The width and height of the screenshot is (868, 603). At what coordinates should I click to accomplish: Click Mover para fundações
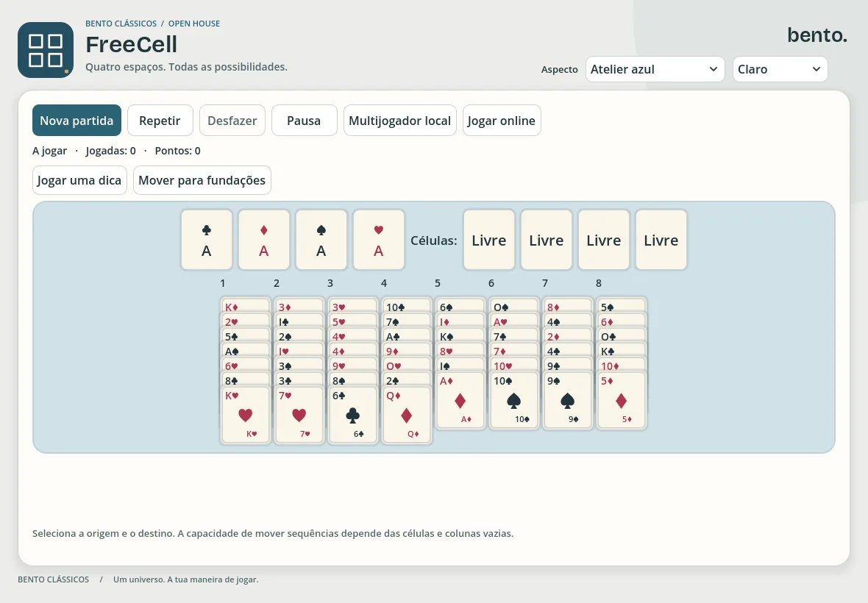coord(202,179)
